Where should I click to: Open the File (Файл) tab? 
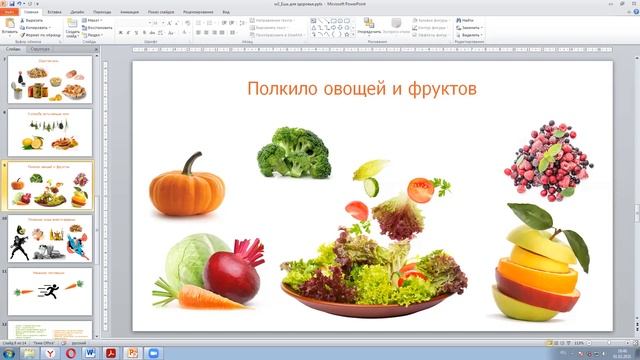(9, 12)
